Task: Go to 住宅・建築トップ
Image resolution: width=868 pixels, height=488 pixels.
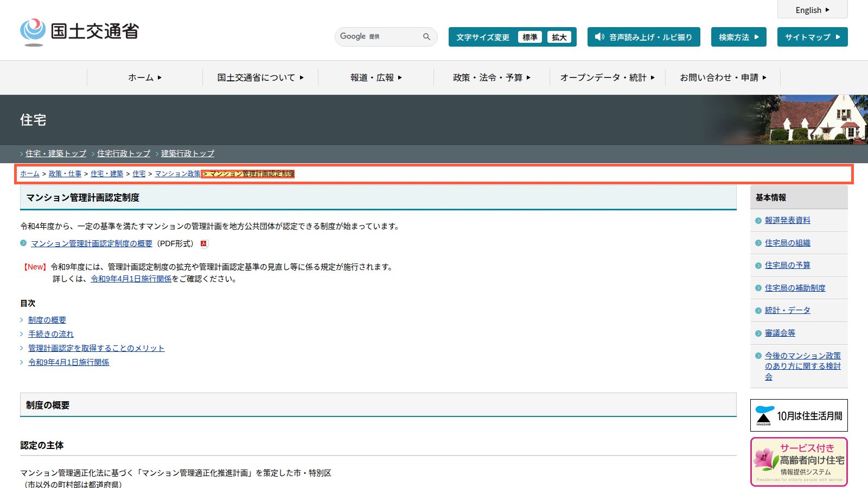Action: coord(56,153)
